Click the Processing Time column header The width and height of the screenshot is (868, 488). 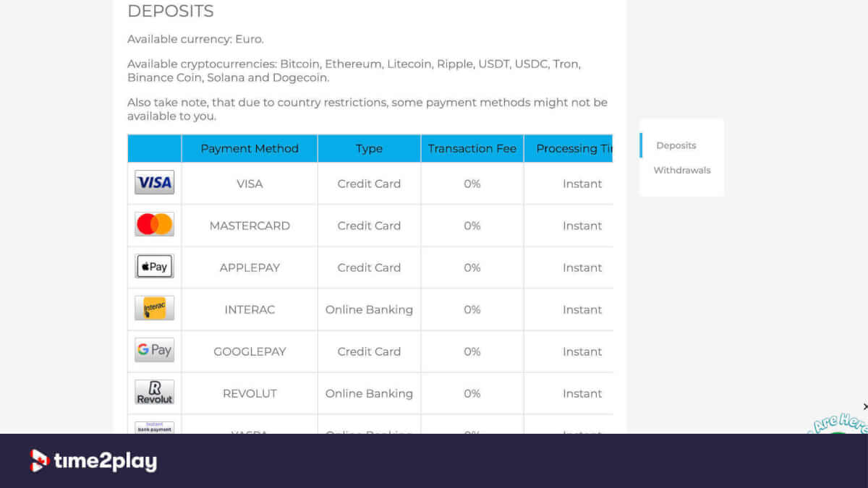click(x=569, y=148)
